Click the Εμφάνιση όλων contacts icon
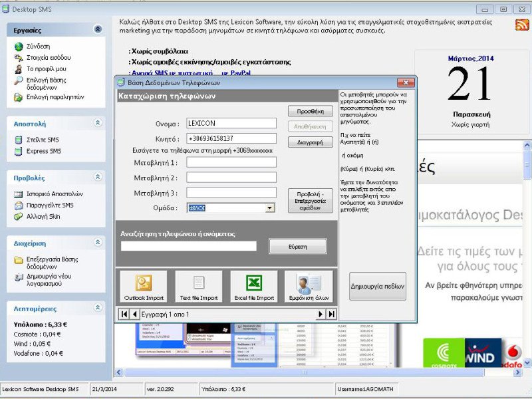The width and height of the screenshot is (532, 399). [309, 287]
